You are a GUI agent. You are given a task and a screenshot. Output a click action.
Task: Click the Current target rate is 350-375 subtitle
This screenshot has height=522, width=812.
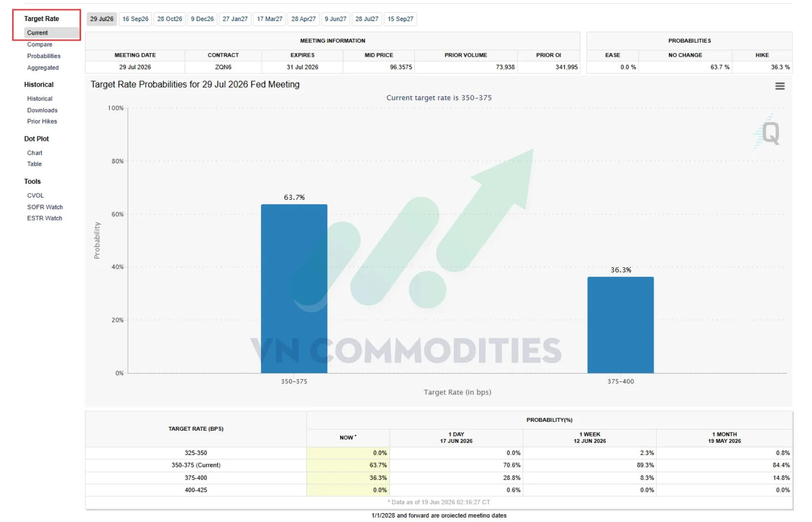(x=439, y=98)
